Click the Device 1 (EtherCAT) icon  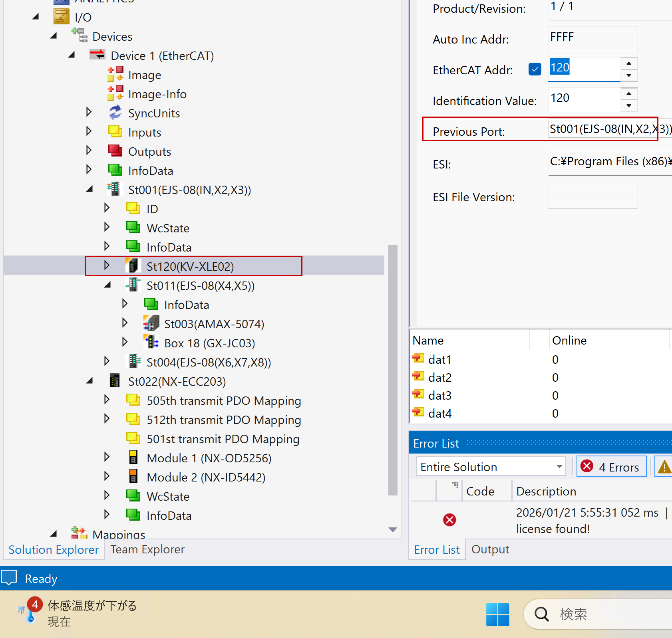(x=97, y=55)
